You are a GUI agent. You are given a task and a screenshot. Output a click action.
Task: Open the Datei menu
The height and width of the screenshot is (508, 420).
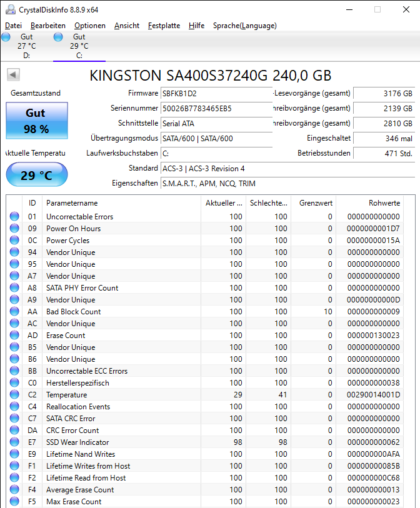point(13,26)
